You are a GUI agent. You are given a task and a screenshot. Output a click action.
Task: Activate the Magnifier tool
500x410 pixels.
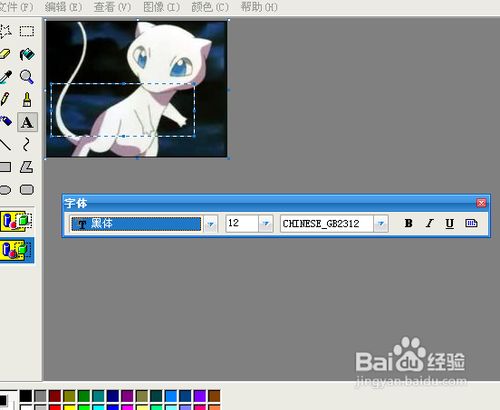[x=27, y=77]
